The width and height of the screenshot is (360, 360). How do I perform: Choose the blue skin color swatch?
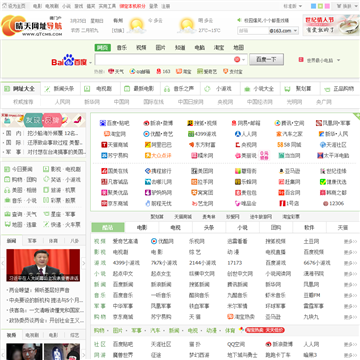(x=313, y=6)
